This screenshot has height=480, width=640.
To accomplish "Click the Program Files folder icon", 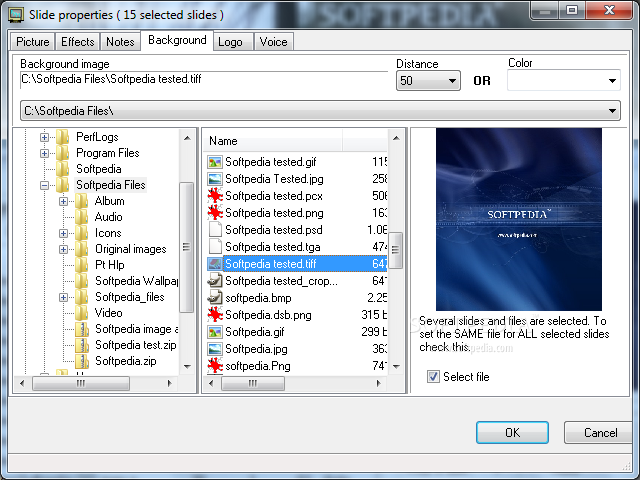I will 62,153.
